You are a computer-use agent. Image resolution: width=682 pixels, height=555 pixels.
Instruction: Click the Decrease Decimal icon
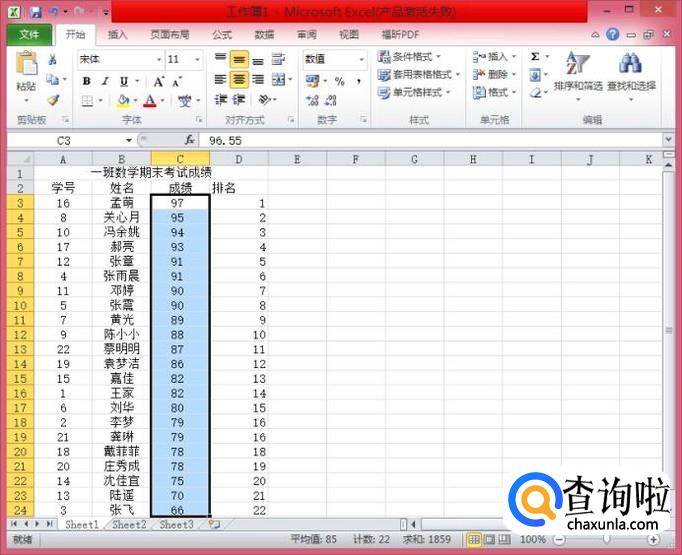(x=331, y=101)
